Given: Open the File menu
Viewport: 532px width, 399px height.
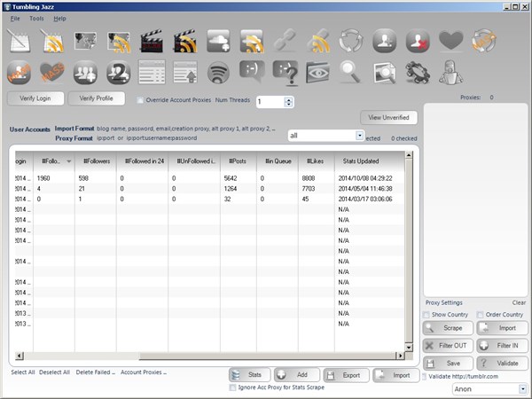Looking at the screenshot, I should pyautogui.click(x=15, y=19).
